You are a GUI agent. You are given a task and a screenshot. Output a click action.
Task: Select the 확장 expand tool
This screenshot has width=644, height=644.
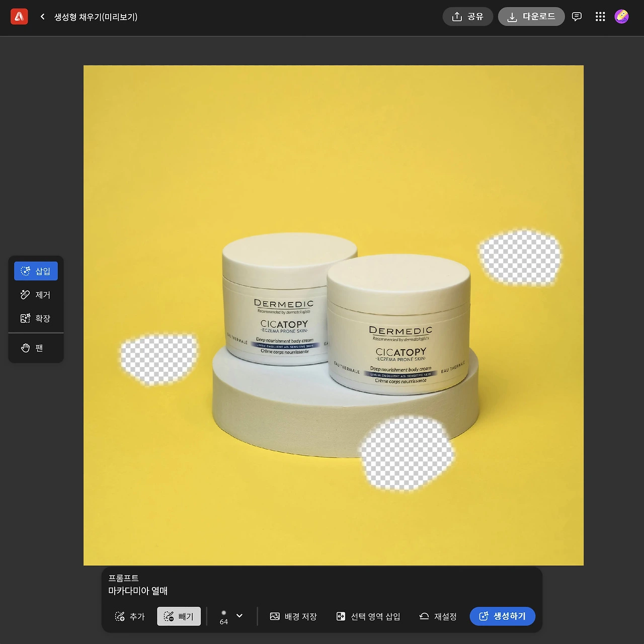[36, 318]
